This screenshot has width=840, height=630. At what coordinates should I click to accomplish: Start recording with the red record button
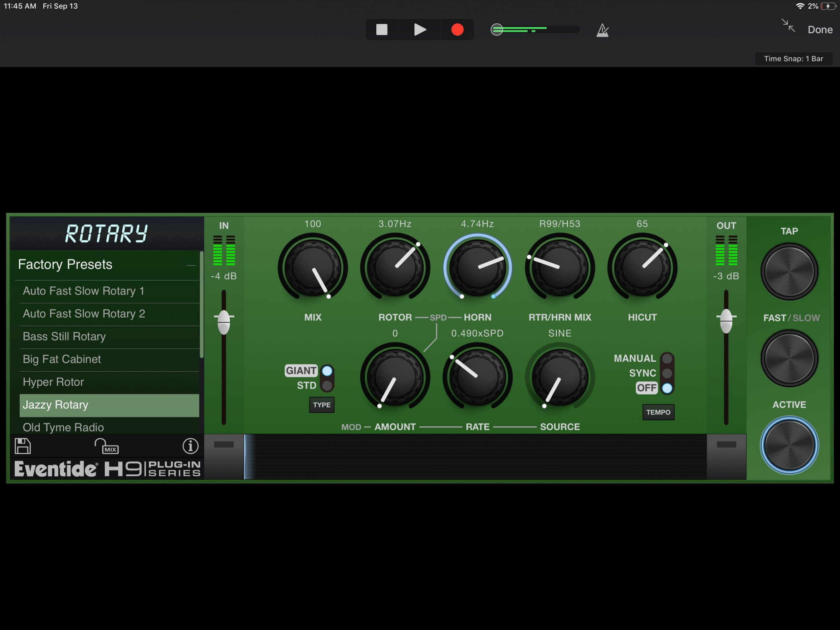point(457,30)
